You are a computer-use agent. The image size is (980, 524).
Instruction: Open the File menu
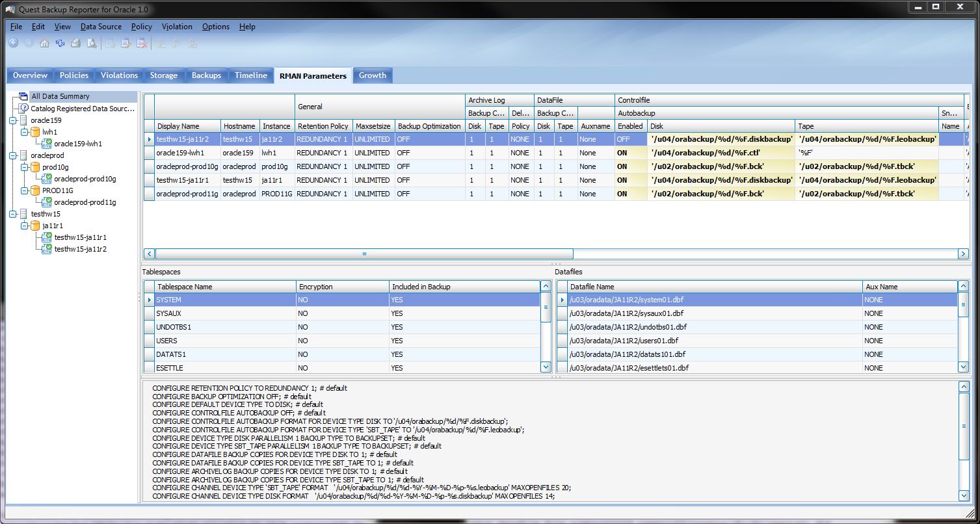tap(16, 27)
